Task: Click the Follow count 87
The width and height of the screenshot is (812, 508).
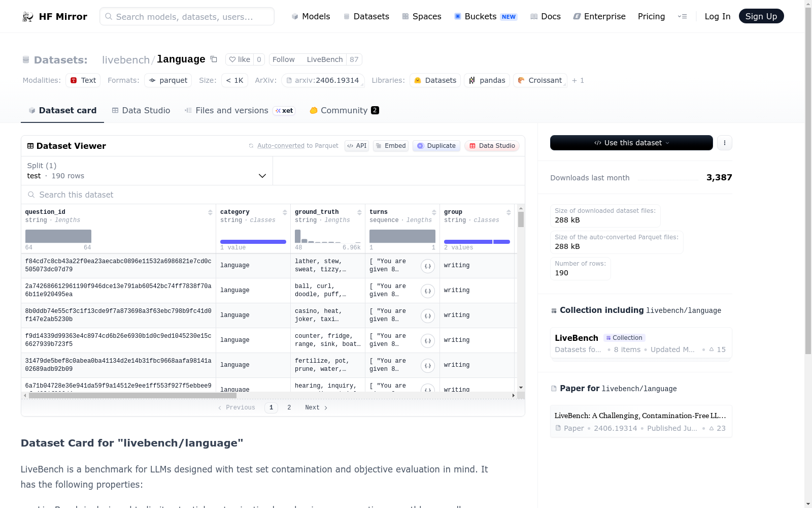Action: (354, 59)
